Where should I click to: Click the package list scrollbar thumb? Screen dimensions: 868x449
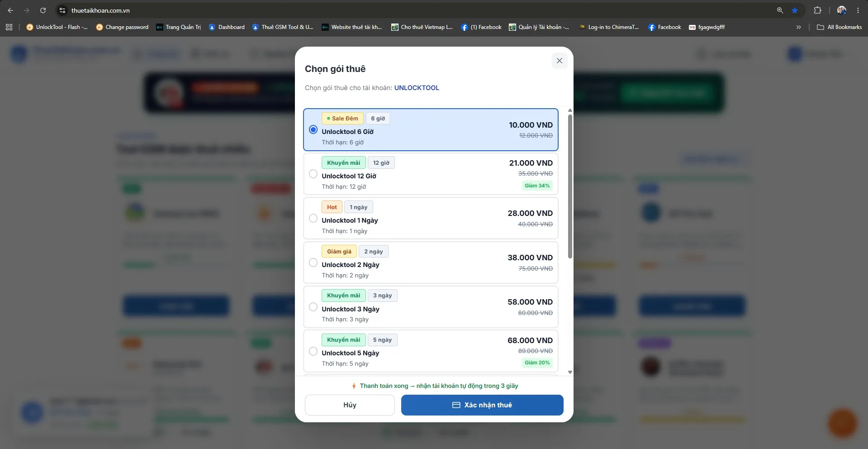(x=570, y=186)
